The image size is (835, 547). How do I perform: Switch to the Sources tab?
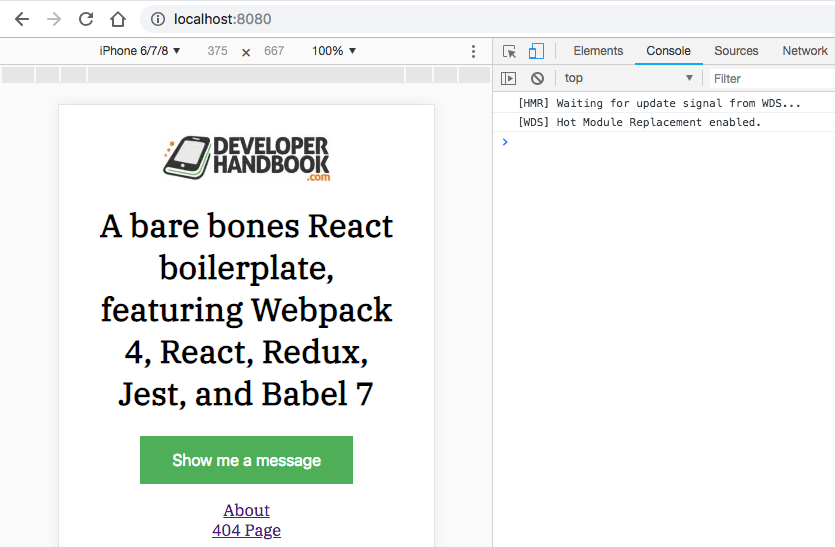(736, 51)
